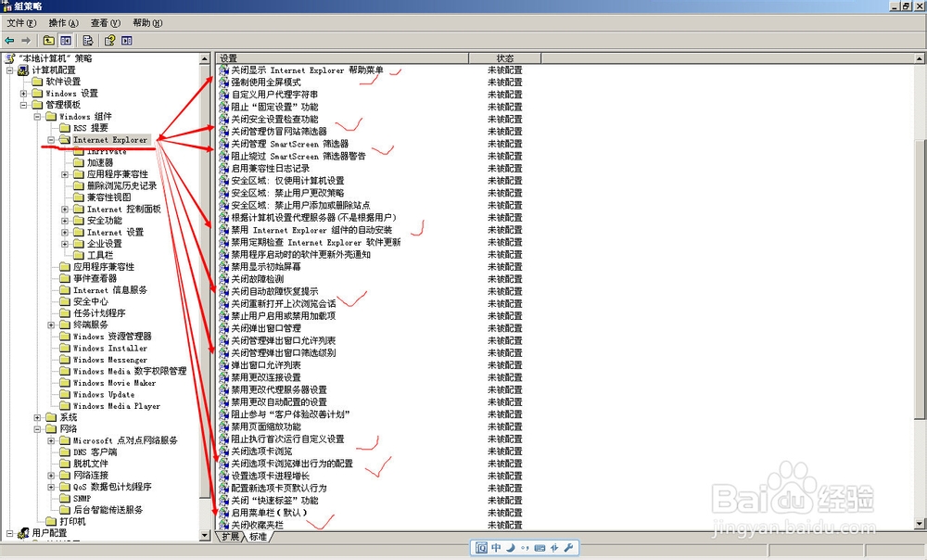Click the forward arrow toolbar button
This screenshot has width=927, height=560.
(26, 40)
